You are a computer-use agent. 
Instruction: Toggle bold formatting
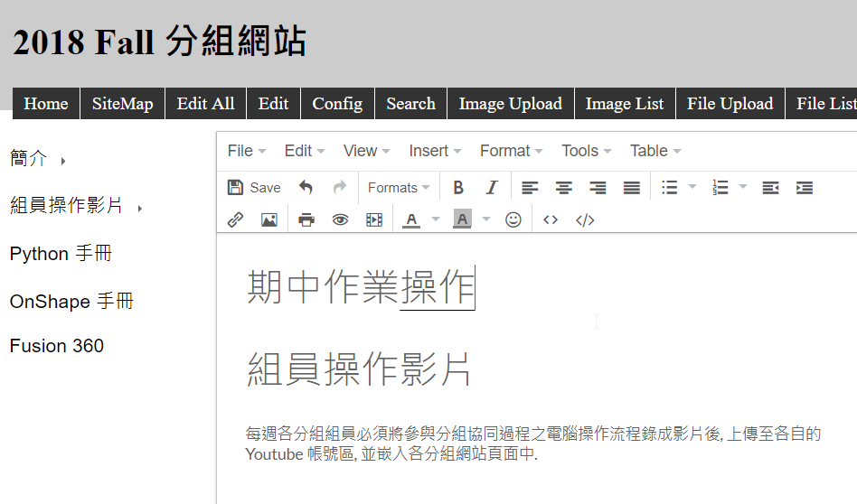[x=458, y=188]
